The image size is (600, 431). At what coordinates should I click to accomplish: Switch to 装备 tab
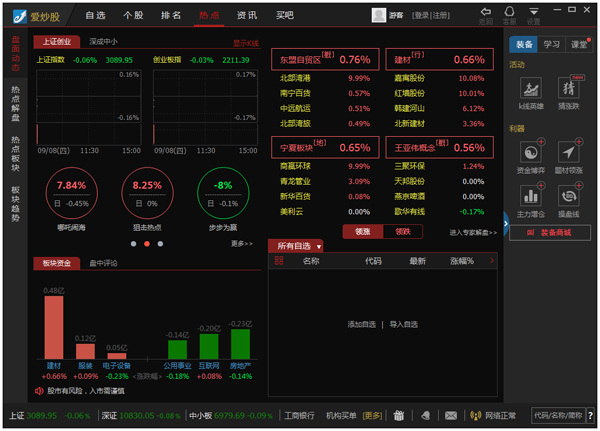pos(524,45)
